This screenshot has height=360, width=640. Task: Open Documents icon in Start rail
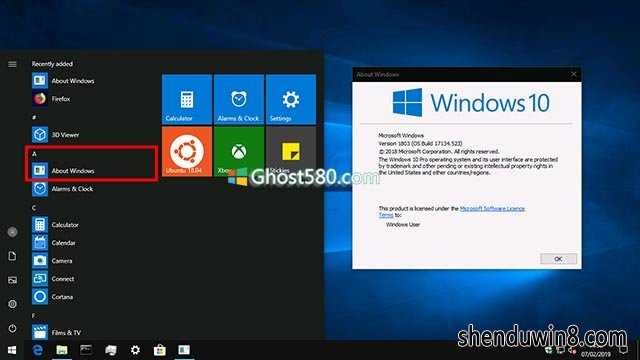pyautogui.click(x=12, y=256)
